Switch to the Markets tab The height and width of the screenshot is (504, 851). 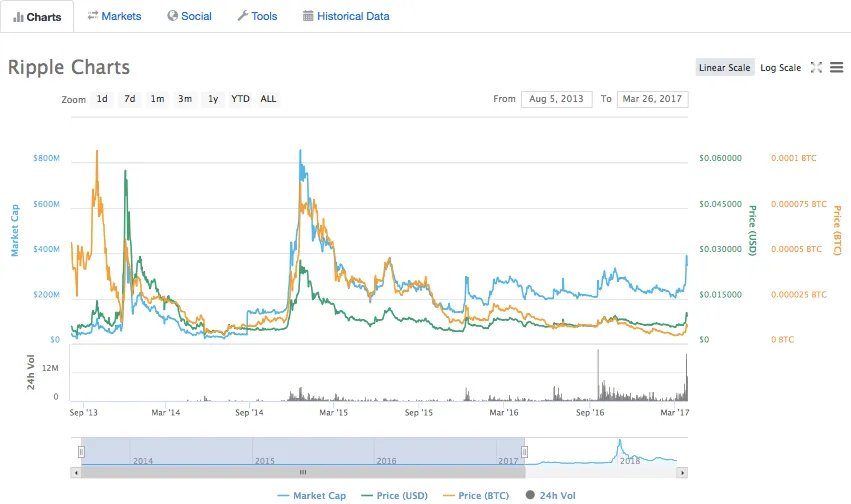click(x=115, y=16)
